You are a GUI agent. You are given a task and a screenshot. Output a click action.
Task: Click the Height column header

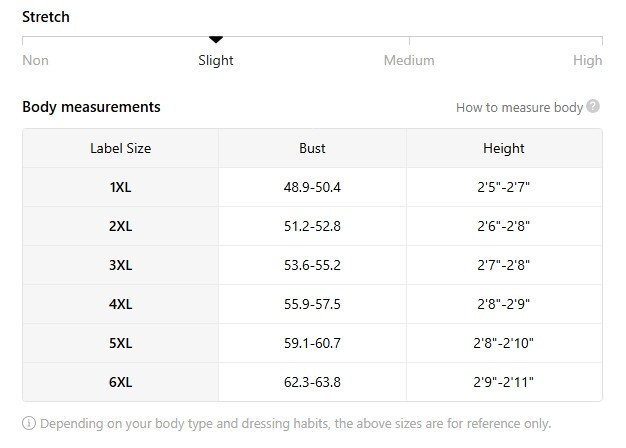click(x=503, y=148)
